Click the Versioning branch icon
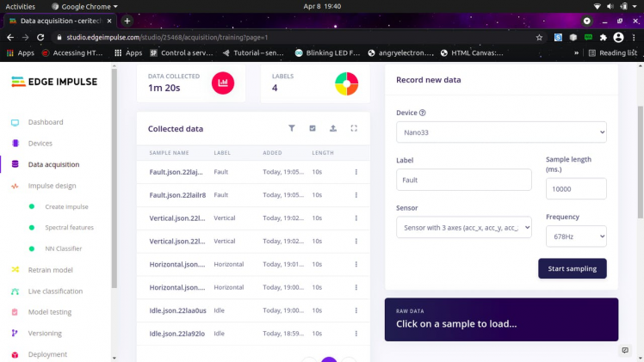This screenshot has height=362, width=644. click(15, 333)
